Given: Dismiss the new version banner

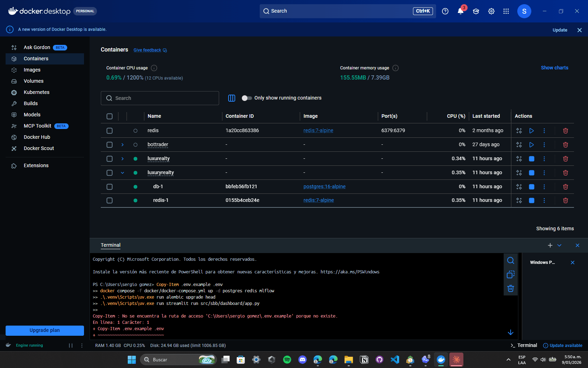Looking at the screenshot, I should [580, 30].
